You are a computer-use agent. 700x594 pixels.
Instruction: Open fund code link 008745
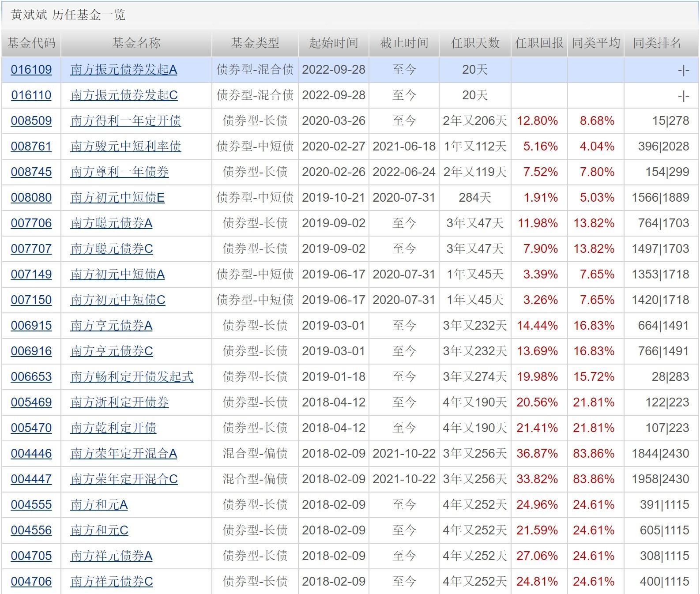[x=31, y=172]
